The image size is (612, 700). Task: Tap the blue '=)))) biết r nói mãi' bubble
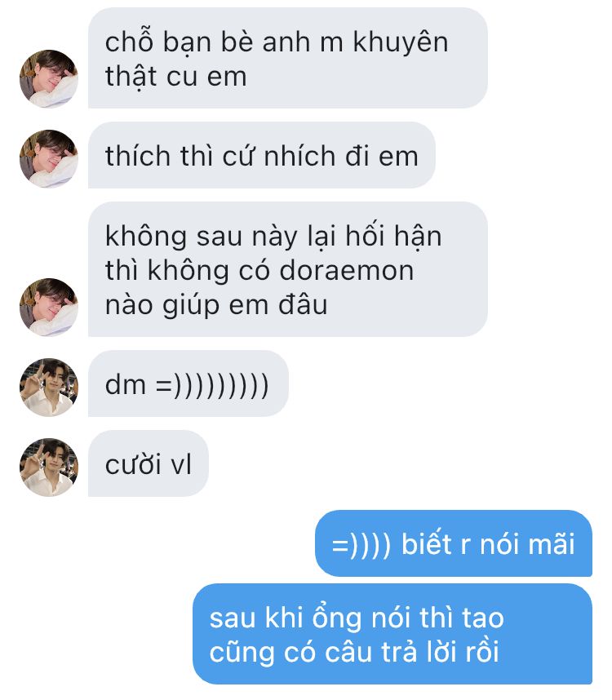point(454,543)
